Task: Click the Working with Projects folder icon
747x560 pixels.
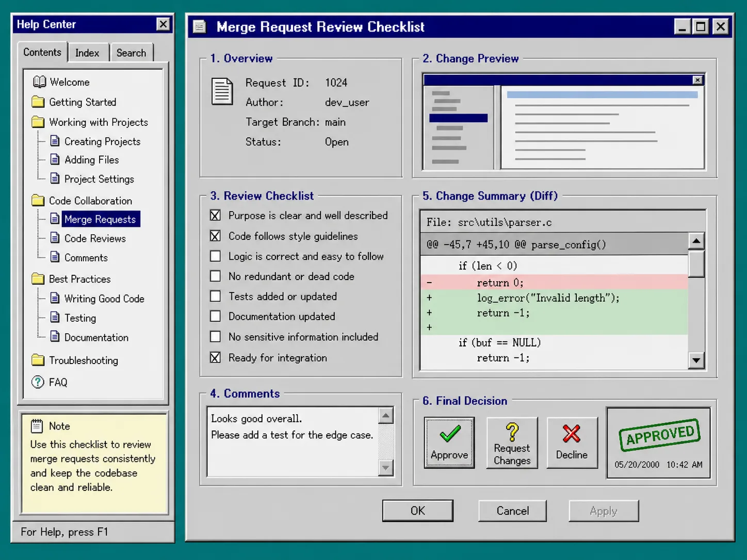Action: [38, 122]
